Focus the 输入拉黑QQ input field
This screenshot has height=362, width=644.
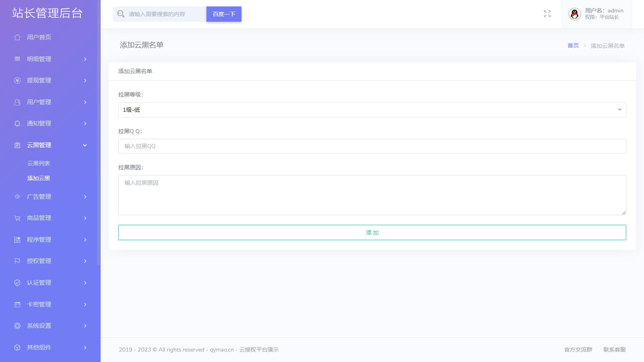pyautogui.click(x=372, y=146)
